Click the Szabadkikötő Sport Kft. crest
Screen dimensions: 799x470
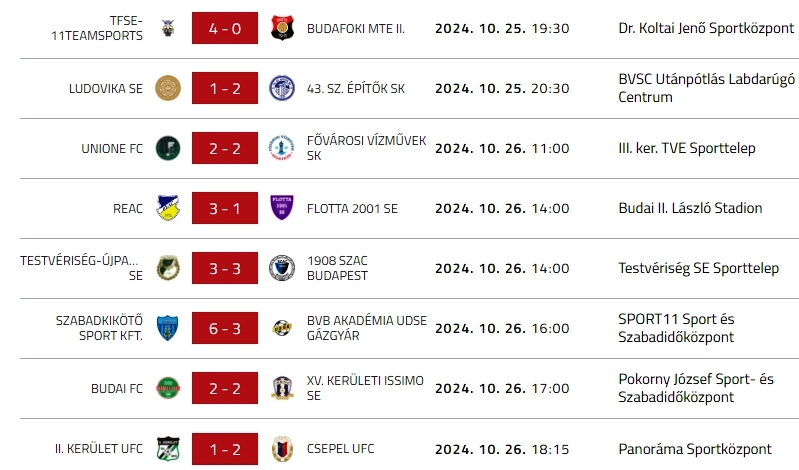pyautogui.click(x=167, y=328)
